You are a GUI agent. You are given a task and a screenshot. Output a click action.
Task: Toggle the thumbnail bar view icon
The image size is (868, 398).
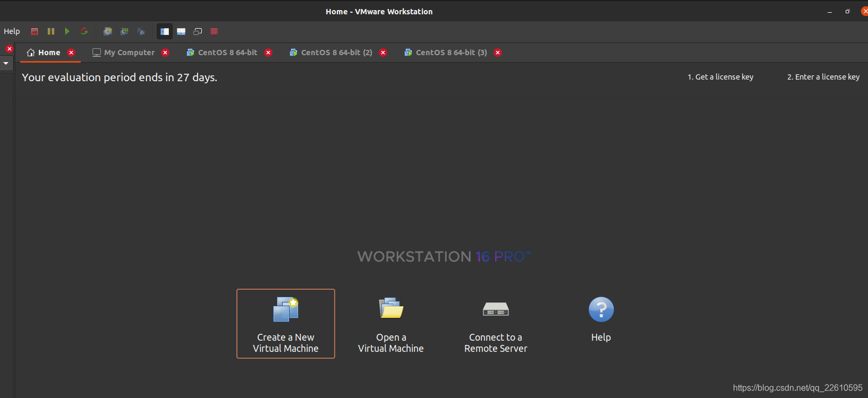pyautogui.click(x=181, y=31)
